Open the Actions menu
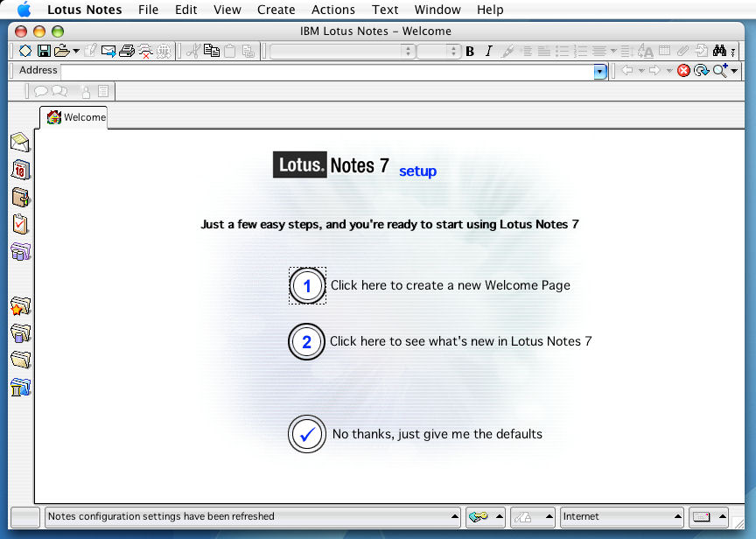 pos(333,10)
